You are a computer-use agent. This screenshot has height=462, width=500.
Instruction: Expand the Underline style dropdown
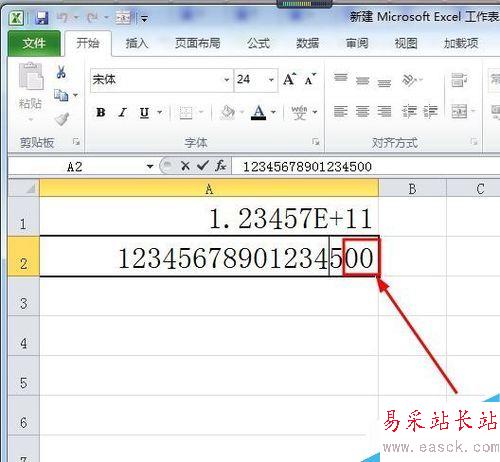tap(160, 112)
